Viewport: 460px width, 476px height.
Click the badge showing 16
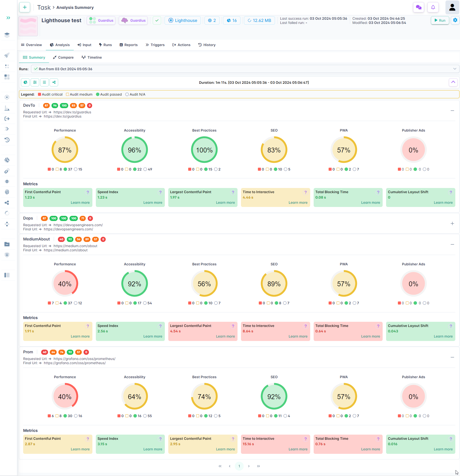232,20
